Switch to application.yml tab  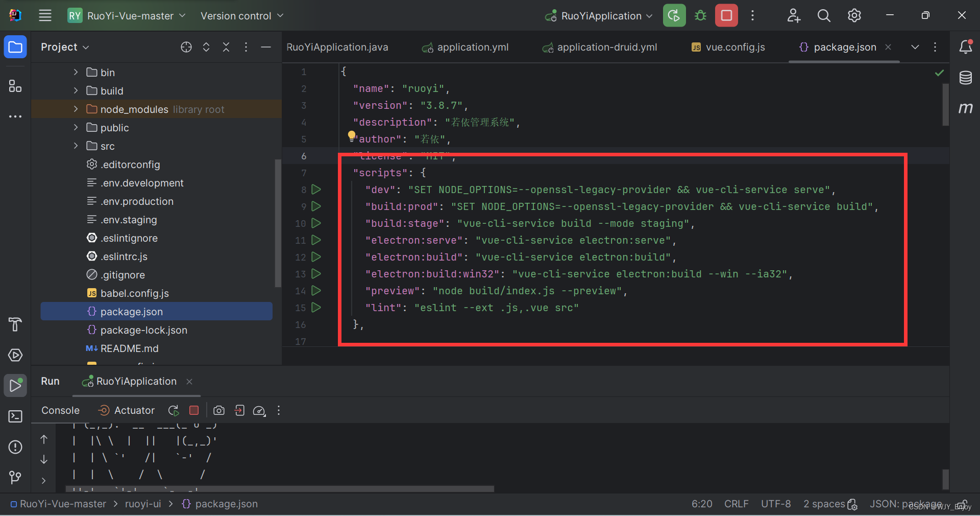coord(465,47)
